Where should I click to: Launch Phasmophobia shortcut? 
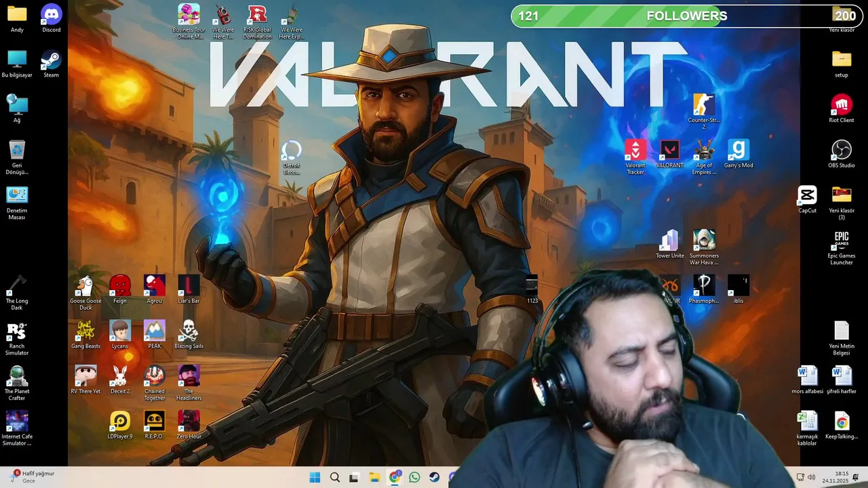pyautogui.click(x=704, y=289)
